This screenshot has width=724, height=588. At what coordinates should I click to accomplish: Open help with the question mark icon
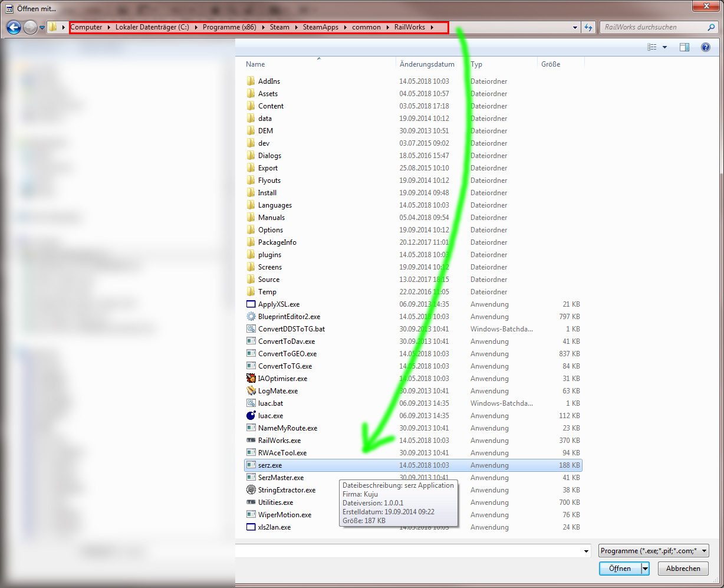click(x=705, y=47)
